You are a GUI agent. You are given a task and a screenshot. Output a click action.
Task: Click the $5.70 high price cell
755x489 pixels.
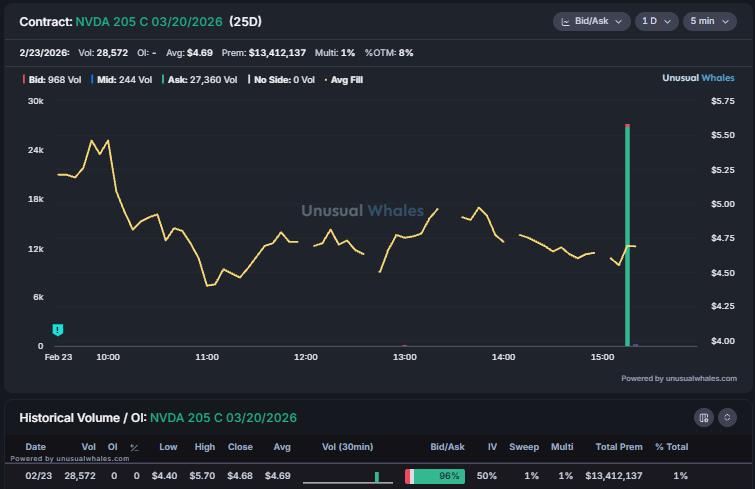pyautogui.click(x=202, y=476)
